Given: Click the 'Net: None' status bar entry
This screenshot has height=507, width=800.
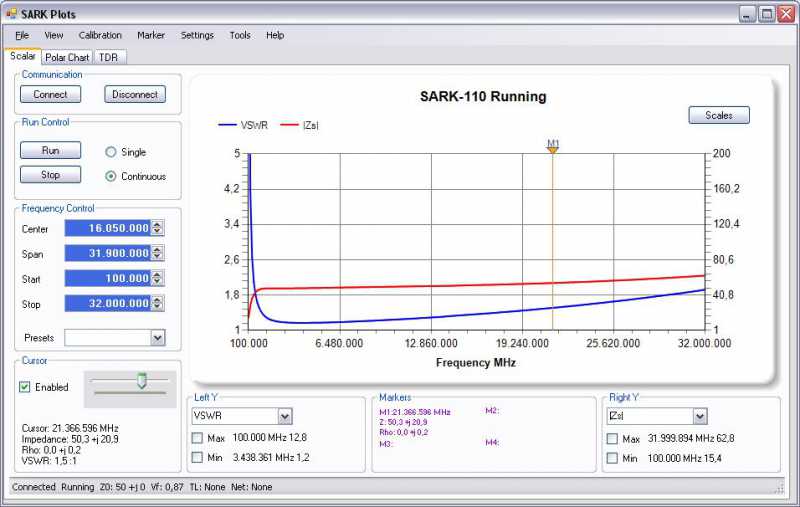Looking at the screenshot, I should [x=252, y=487].
